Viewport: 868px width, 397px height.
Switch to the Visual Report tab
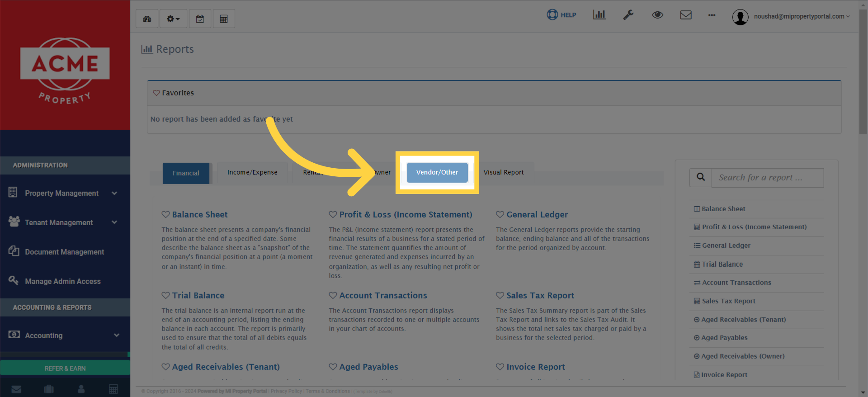click(504, 172)
